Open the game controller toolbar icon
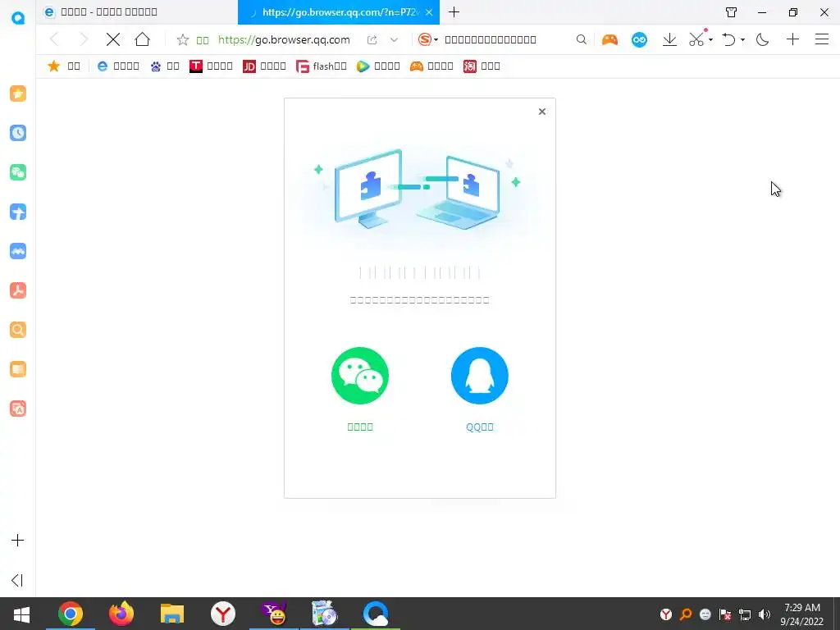The image size is (840, 630). click(609, 39)
